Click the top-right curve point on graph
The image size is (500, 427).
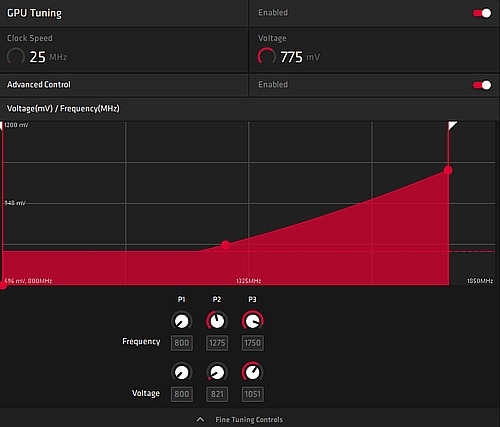448,170
